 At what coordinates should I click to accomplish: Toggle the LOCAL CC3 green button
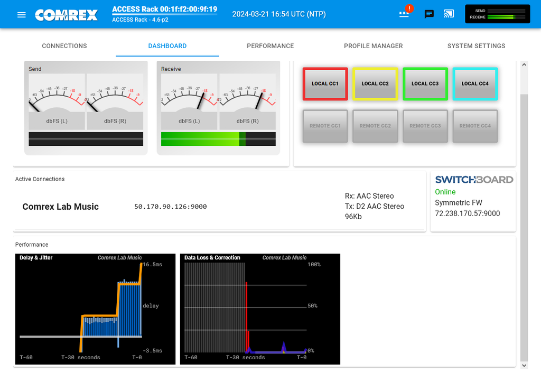(x=425, y=84)
